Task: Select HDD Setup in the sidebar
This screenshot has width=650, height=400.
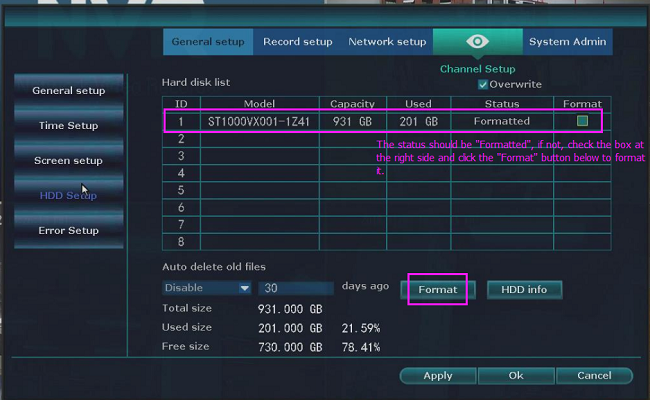Action: (x=69, y=195)
